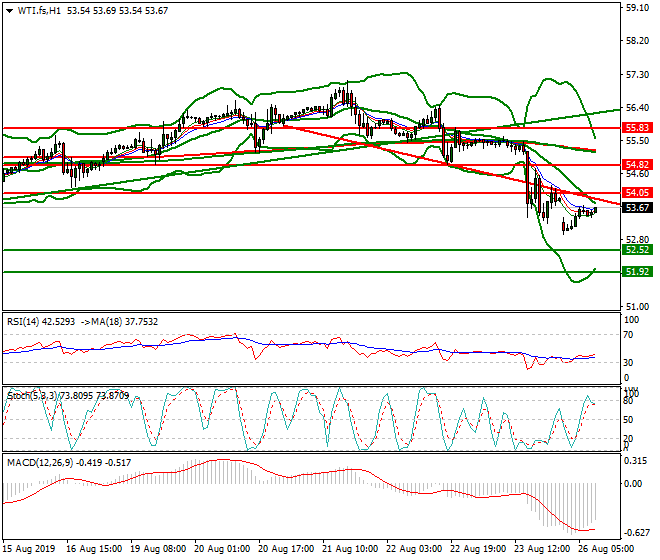This screenshot has width=660, height=560.
Task: Click the Stochastic scale value 50
Action: [628, 420]
